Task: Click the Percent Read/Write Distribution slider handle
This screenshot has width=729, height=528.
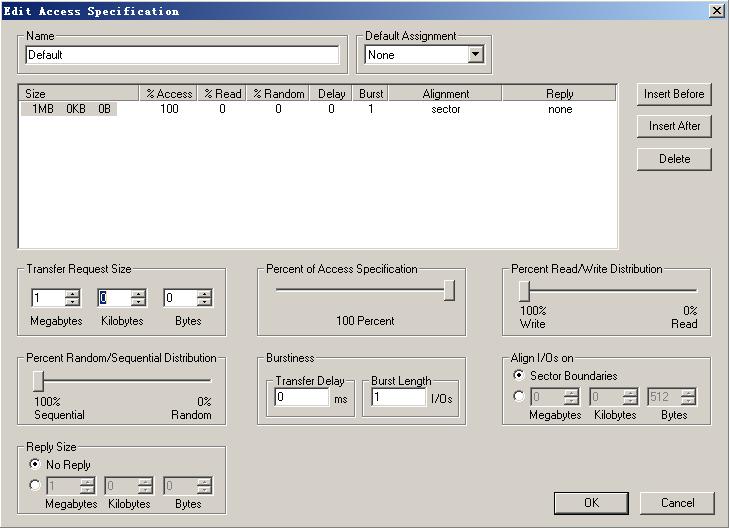Action: coord(523,290)
